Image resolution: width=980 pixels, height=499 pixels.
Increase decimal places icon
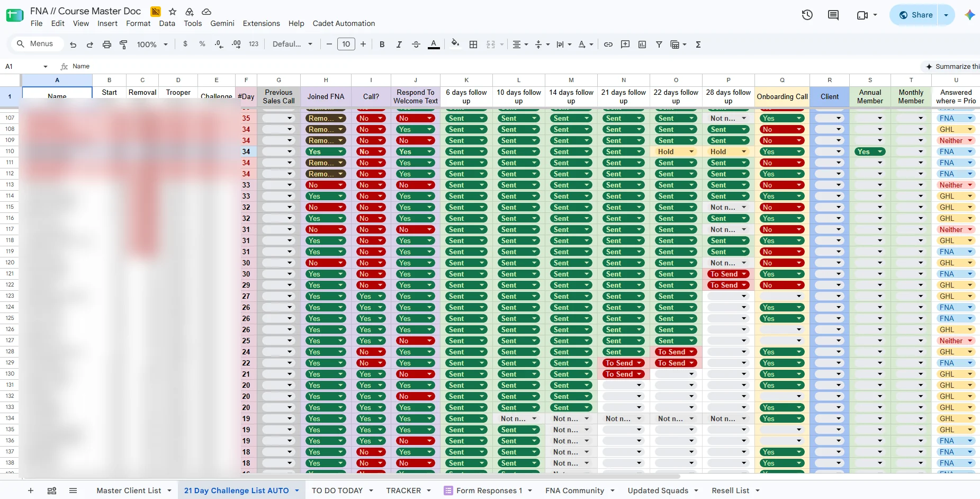tap(236, 44)
